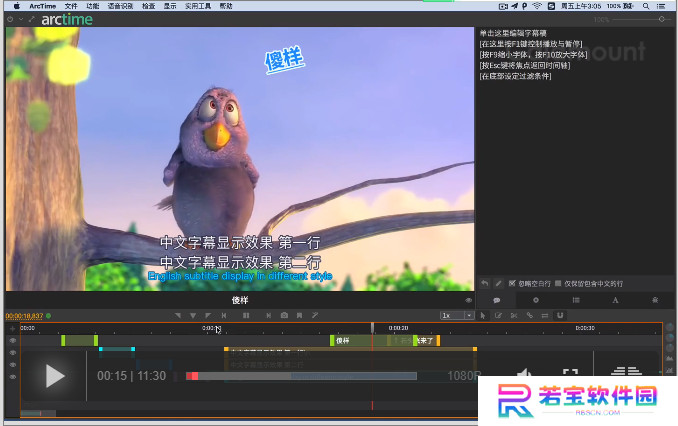The image size is (678, 426).
Task: Select the first green subtitle block on track one
Action: pyautogui.click(x=80, y=341)
